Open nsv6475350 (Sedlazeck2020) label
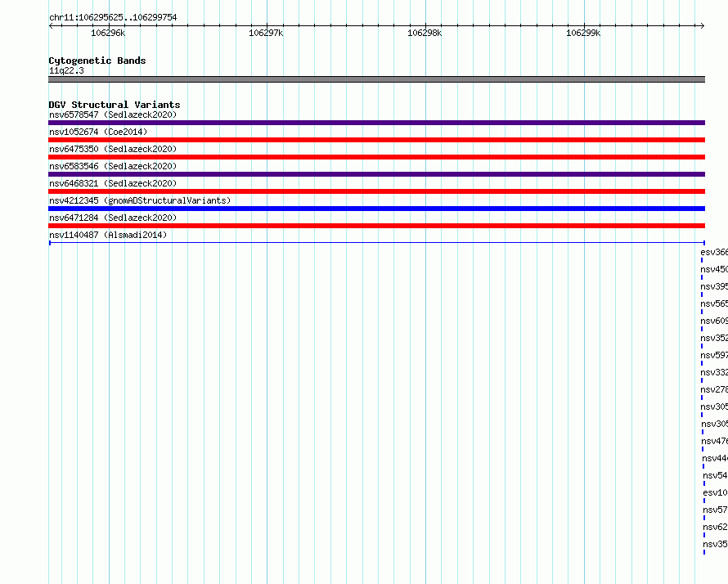728x584 pixels. click(113, 149)
